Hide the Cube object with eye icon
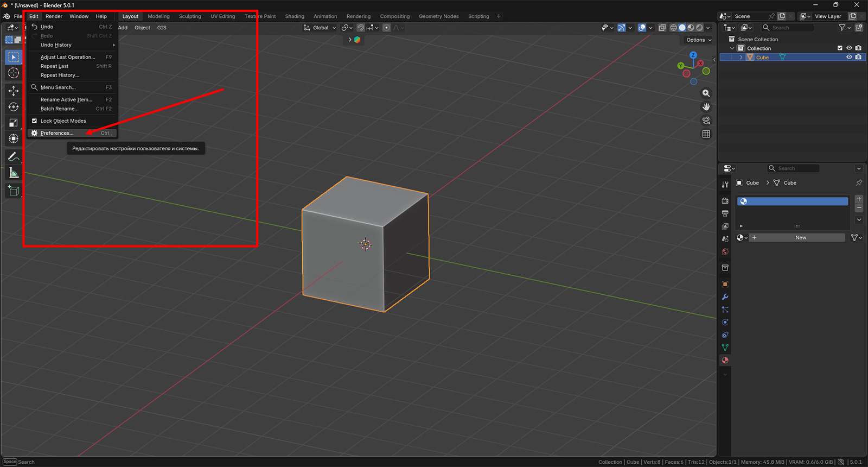 pyautogui.click(x=849, y=58)
